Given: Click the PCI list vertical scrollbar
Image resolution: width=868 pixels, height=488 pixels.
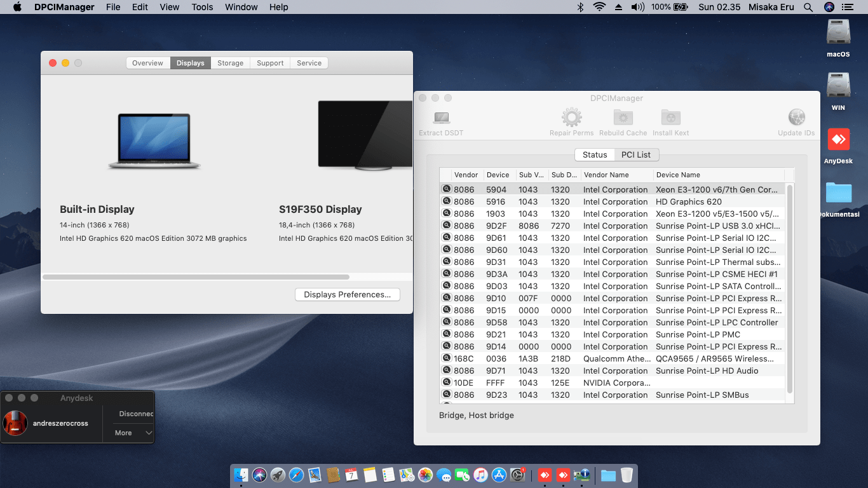Looking at the screenshot, I should pos(790,286).
